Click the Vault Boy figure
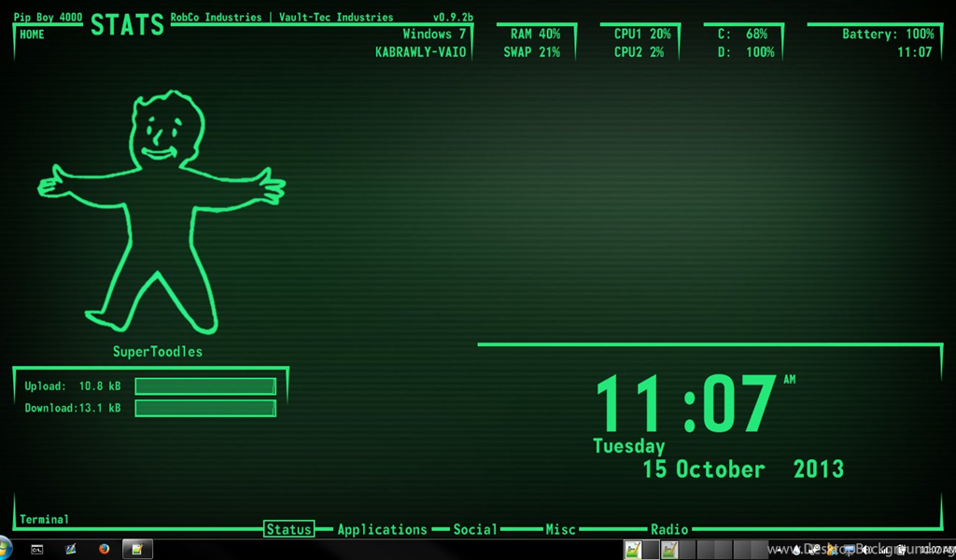Screen dimensions: 956x560 pos(160,212)
